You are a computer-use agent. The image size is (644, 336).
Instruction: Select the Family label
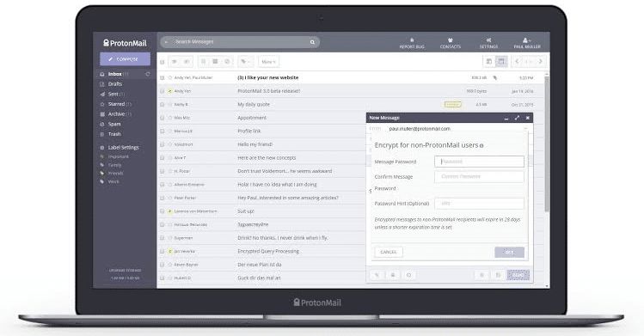click(x=114, y=165)
